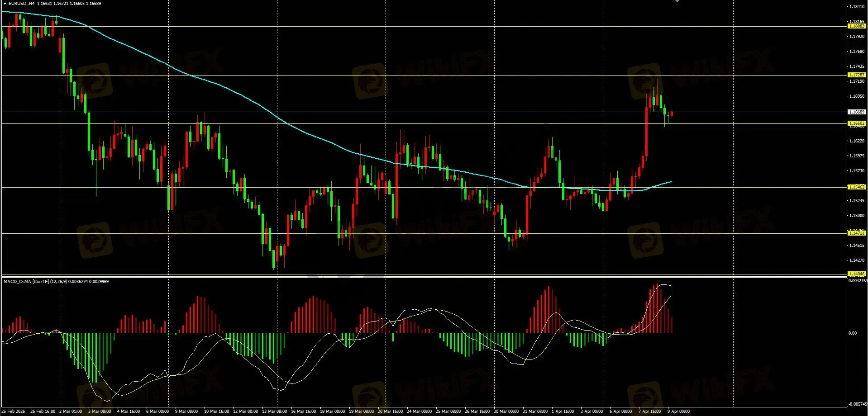Click the 4 Mar 16:00 time label
The image size is (868, 416).
point(129,411)
